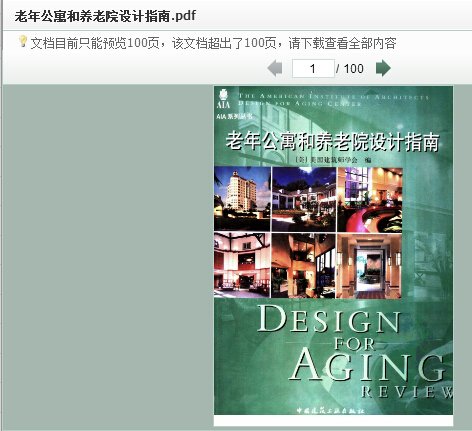Click the '/ 100' total pages text

tap(350, 69)
